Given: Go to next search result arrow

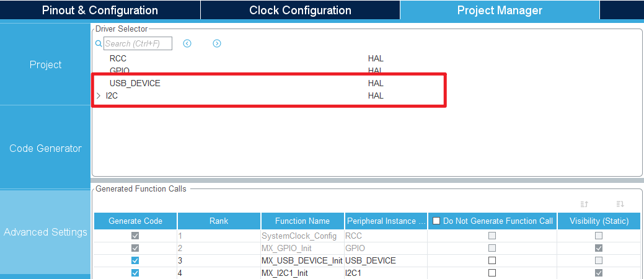Looking at the screenshot, I should [x=217, y=43].
